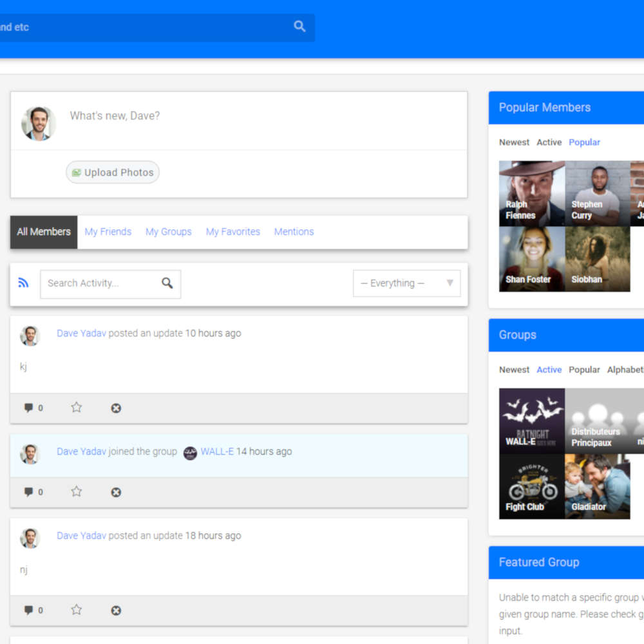Star the WALL-E joined-group activity
This screenshot has width=644, height=644.
76,491
